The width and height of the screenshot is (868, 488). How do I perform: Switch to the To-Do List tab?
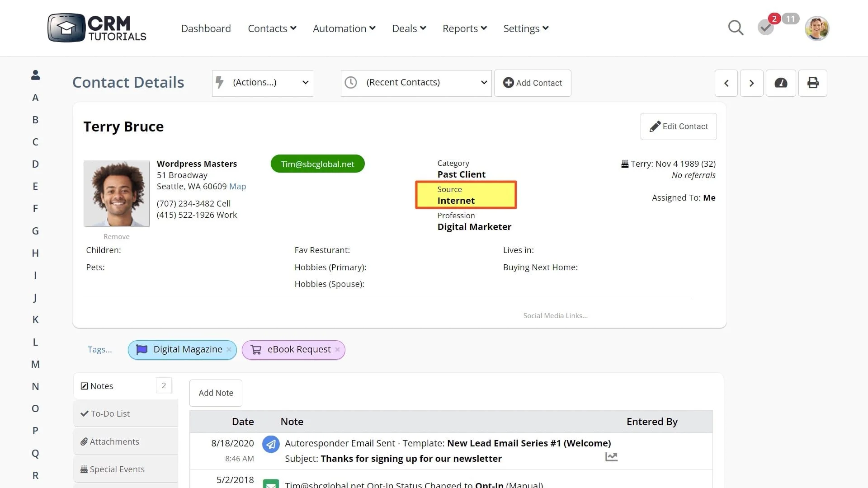point(110,413)
